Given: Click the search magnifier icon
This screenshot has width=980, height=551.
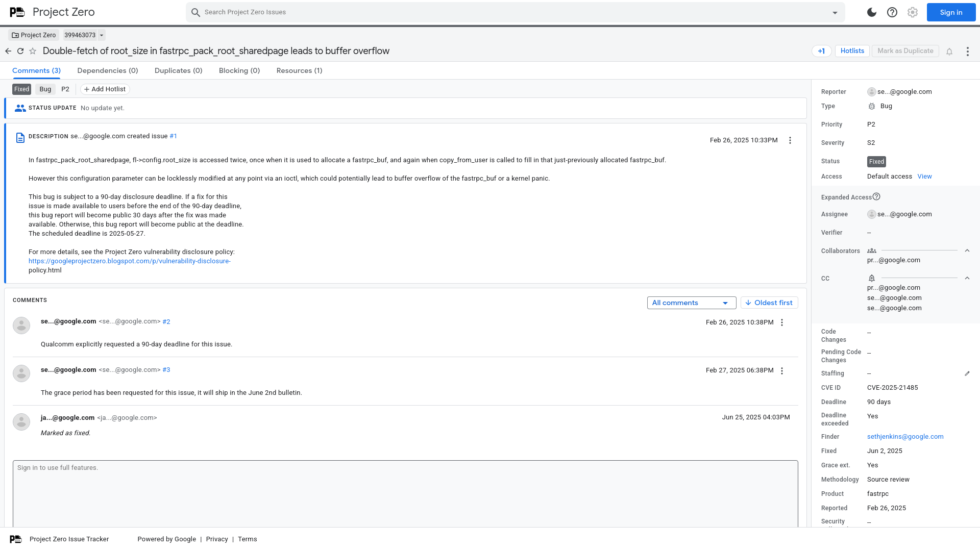Looking at the screenshot, I should (x=195, y=12).
